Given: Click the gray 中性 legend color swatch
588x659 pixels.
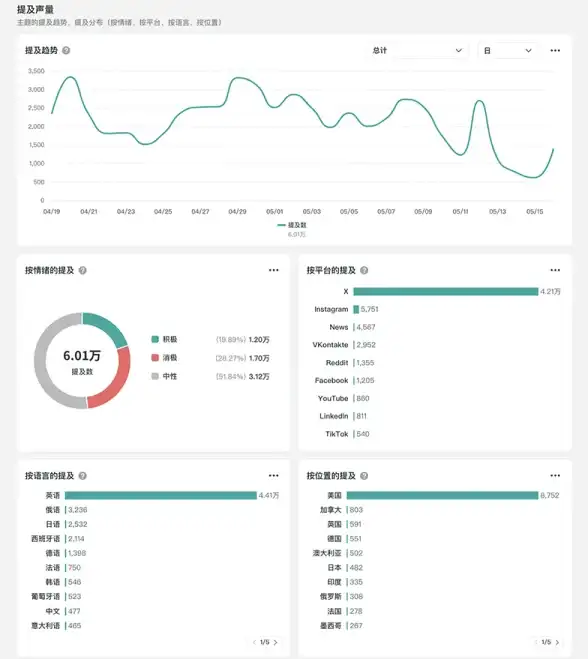Looking at the screenshot, I should click(x=155, y=376).
